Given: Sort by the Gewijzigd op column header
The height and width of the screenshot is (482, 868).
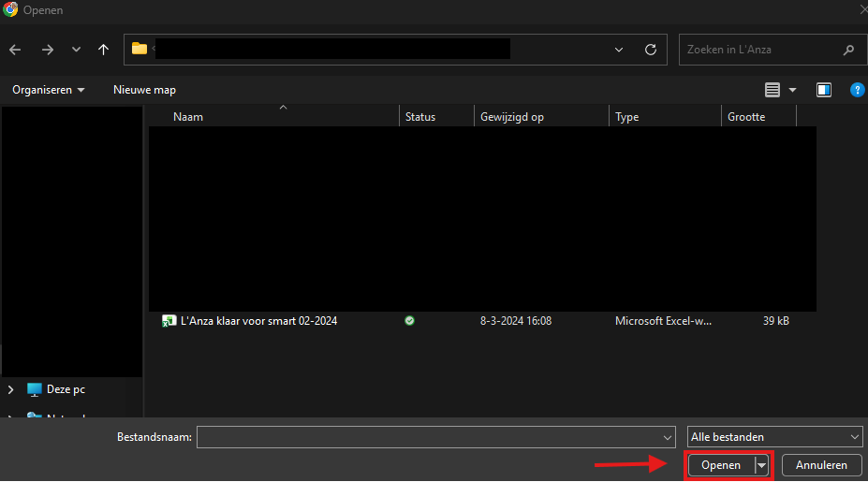Looking at the screenshot, I should 512,117.
